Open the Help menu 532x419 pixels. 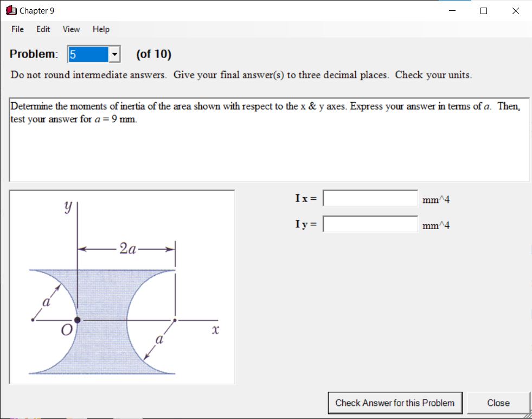pyautogui.click(x=100, y=29)
